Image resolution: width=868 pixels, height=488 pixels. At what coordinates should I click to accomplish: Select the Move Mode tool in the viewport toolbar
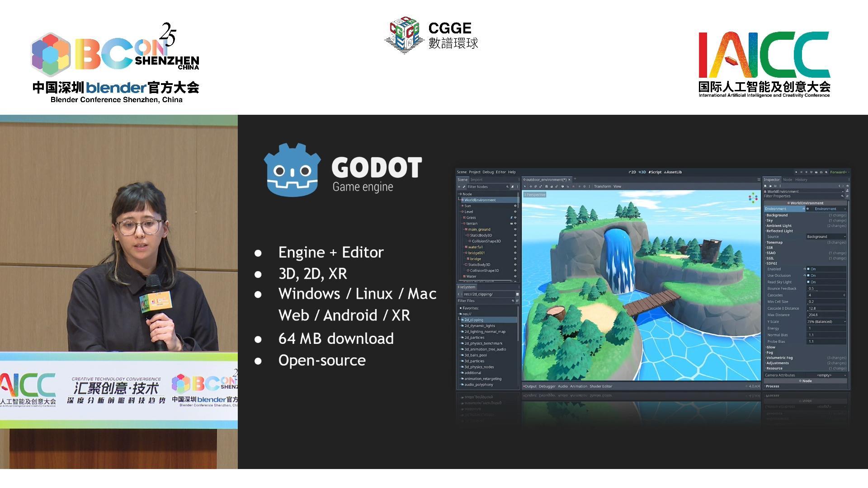531,186
